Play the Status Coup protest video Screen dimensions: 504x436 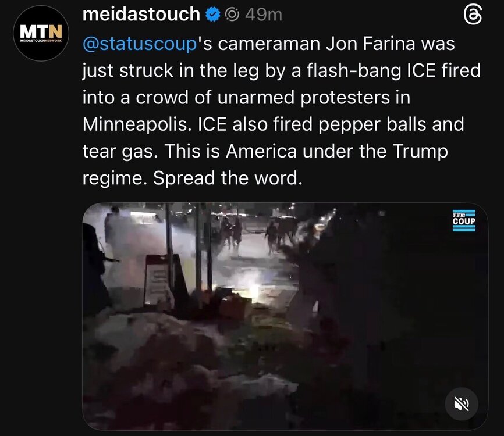(285, 316)
